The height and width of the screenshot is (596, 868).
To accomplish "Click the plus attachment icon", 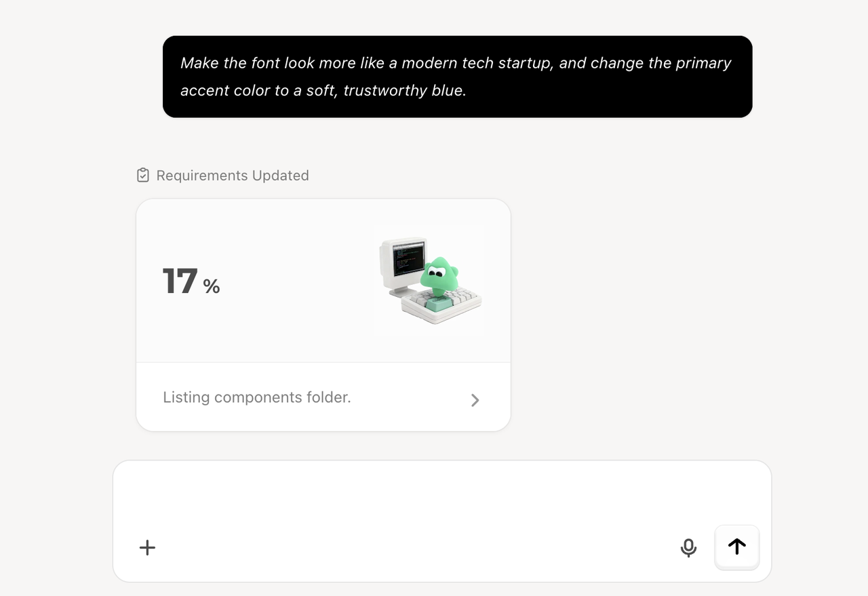I will 147,548.
